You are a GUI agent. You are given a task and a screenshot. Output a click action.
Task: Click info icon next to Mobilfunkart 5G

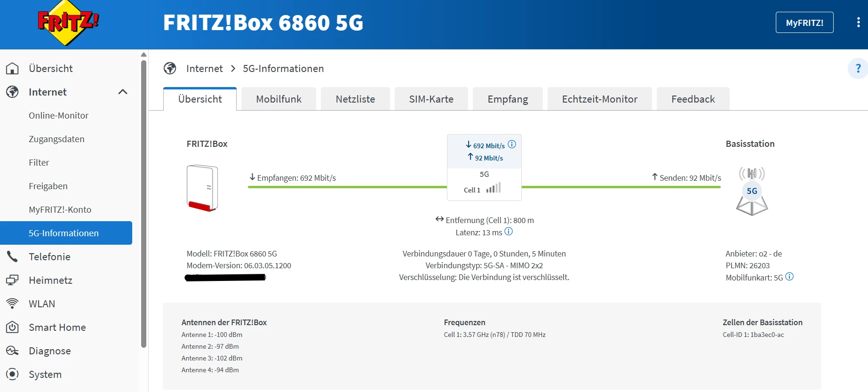789,277
